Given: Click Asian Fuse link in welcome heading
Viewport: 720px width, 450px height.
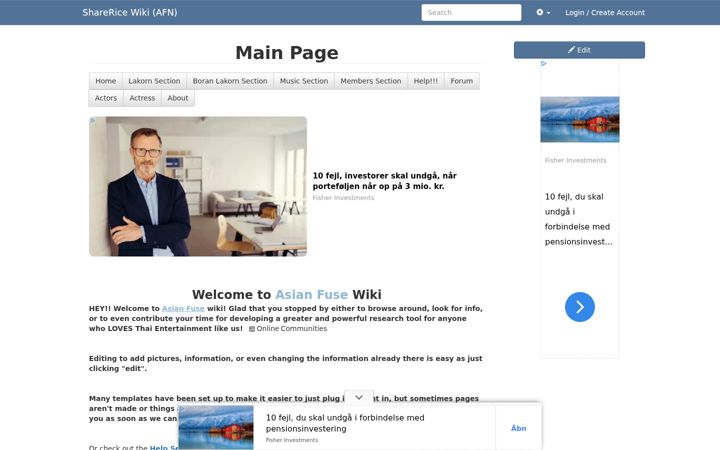Looking at the screenshot, I should (311, 294).
